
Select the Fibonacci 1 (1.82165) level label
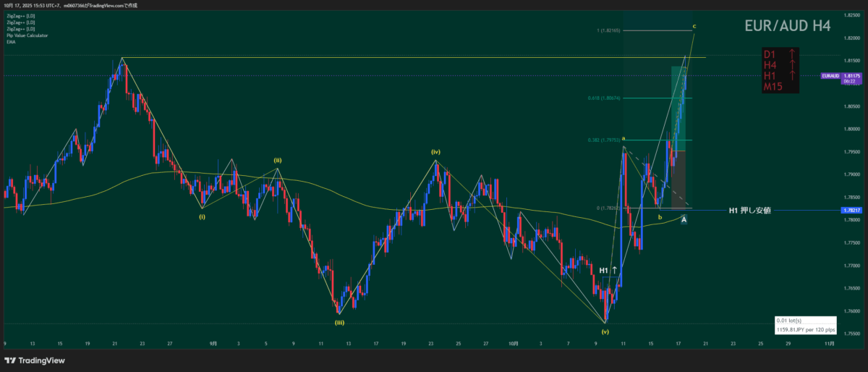(609, 30)
